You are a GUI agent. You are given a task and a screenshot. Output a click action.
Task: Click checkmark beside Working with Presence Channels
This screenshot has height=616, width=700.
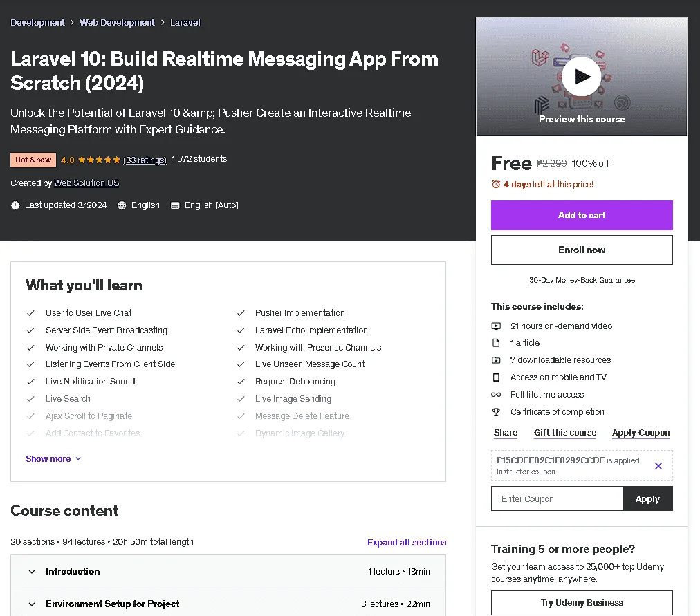pyautogui.click(x=241, y=348)
